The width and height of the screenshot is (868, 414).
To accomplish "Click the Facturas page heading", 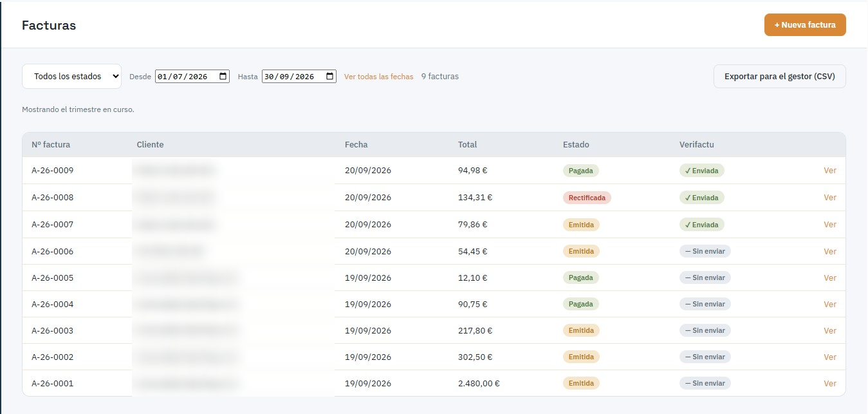I will point(49,26).
